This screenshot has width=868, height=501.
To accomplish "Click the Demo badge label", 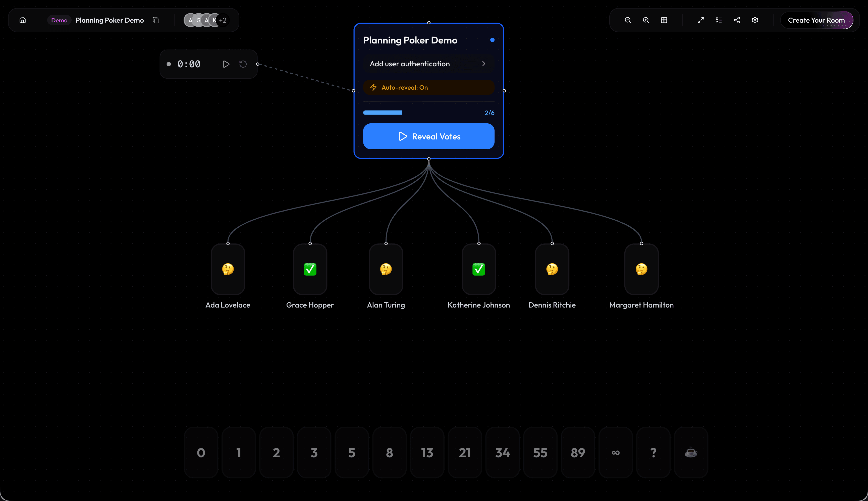I will (x=59, y=20).
